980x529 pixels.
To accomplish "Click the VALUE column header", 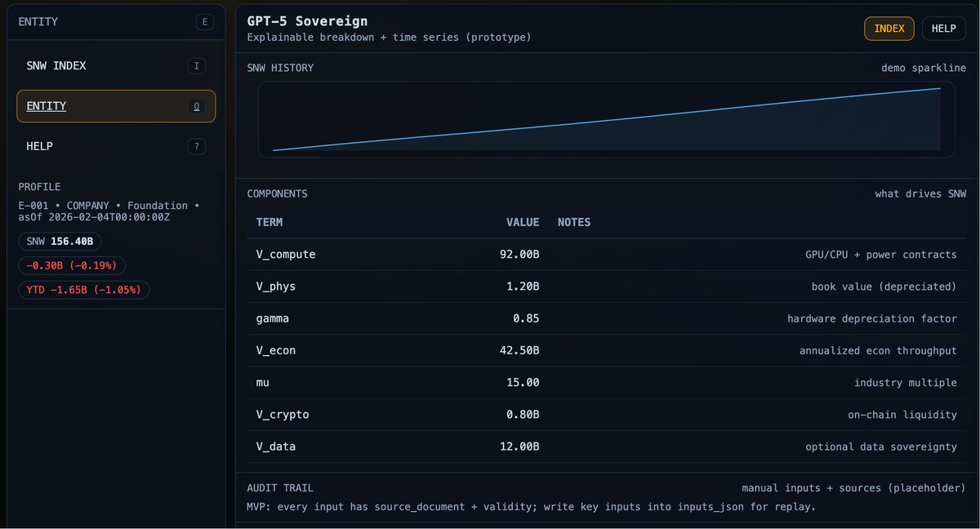I will (523, 222).
